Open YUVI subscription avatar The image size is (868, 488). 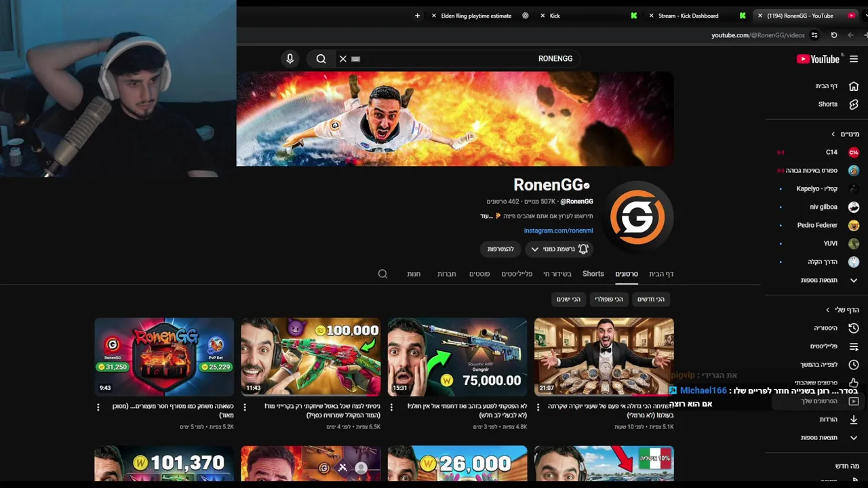pos(854,243)
